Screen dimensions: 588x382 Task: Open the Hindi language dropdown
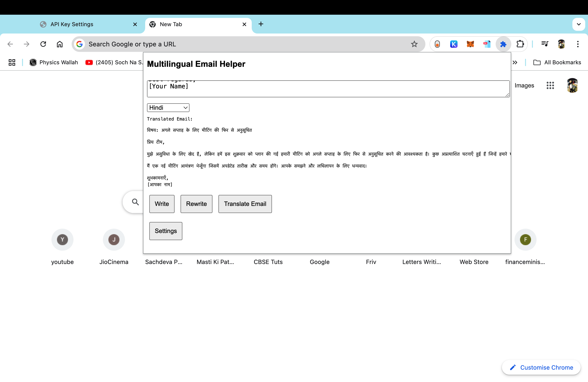tap(168, 108)
